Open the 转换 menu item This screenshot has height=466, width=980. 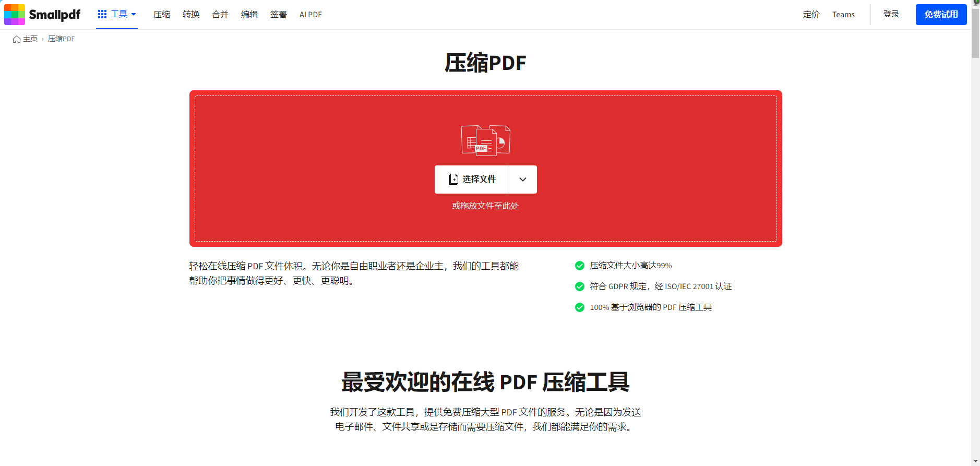click(x=191, y=15)
